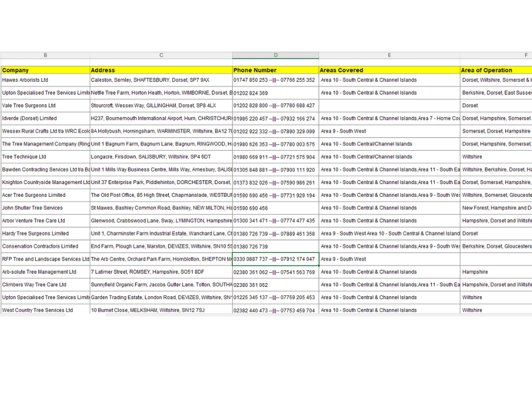This screenshot has width=532, height=399.
Task: Select column C header
Action: coord(161,55)
